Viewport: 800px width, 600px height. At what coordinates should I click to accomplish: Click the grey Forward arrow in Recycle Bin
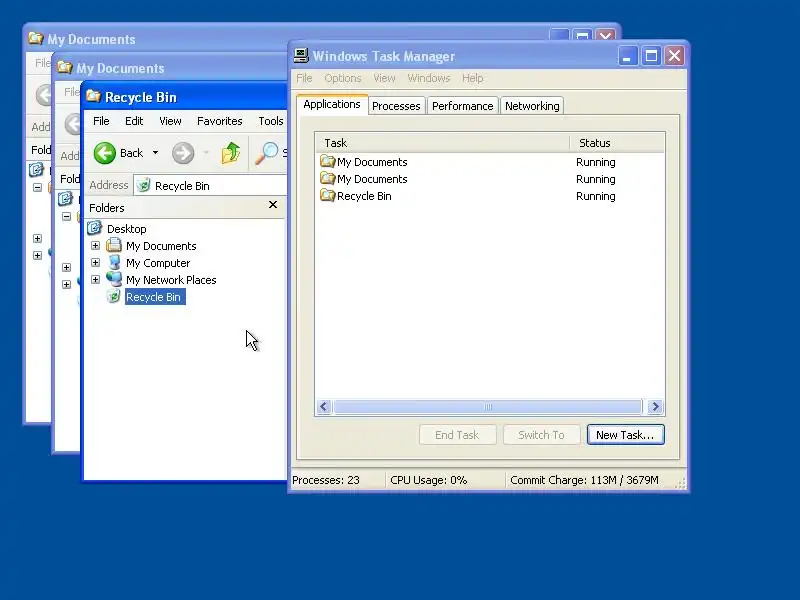point(183,153)
